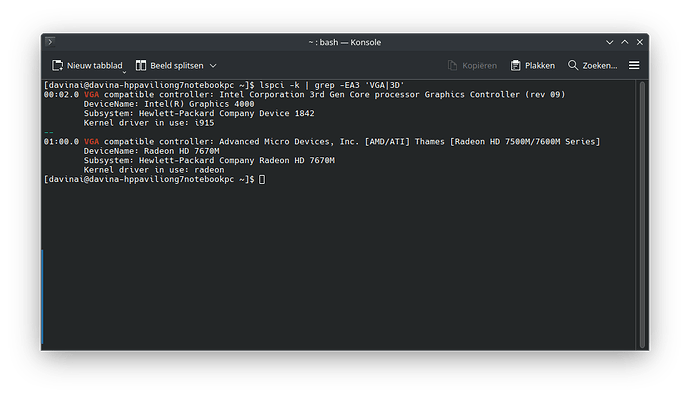Maximize the Konsole window
The width and height of the screenshot is (690, 398).
(624, 42)
